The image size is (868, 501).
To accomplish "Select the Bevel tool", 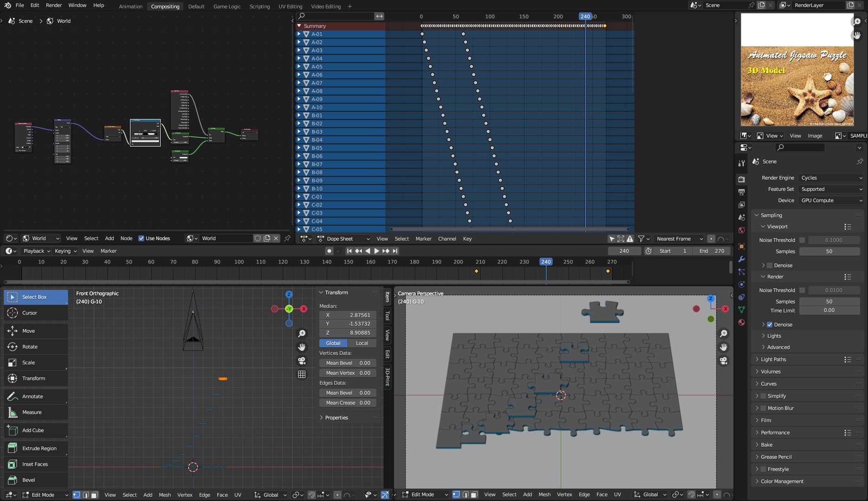I will pos(36,480).
